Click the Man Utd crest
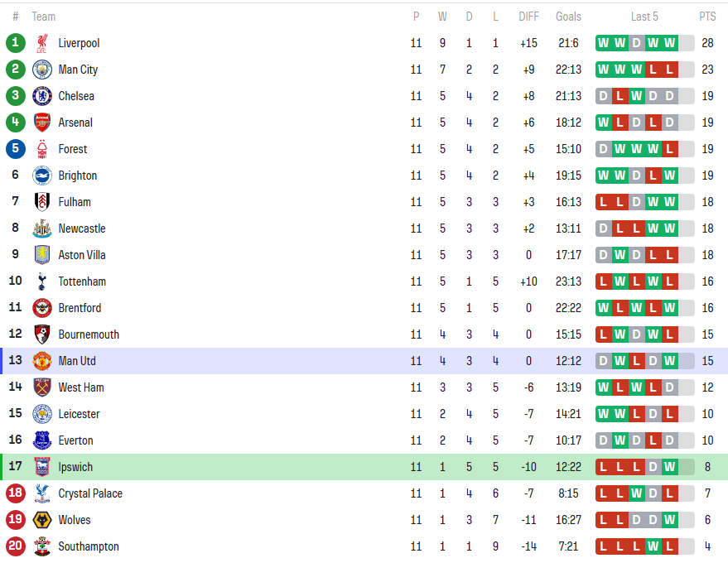728x563 pixels. click(x=41, y=361)
